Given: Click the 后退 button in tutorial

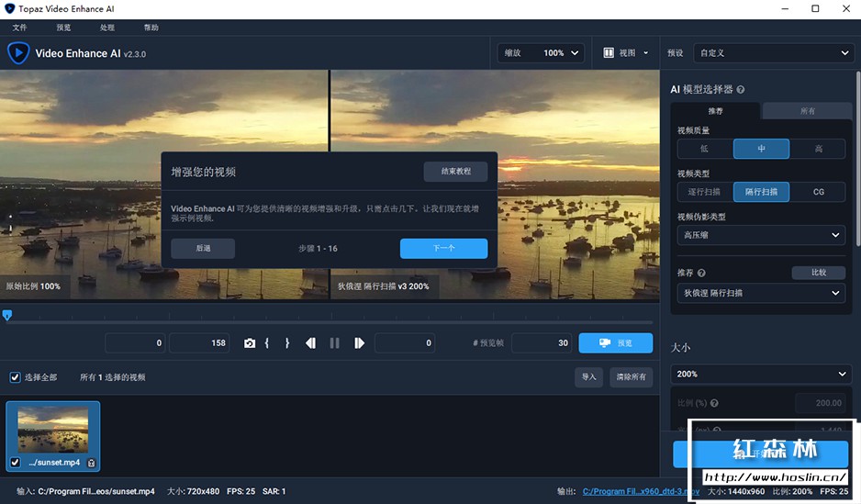Looking at the screenshot, I should [x=203, y=248].
